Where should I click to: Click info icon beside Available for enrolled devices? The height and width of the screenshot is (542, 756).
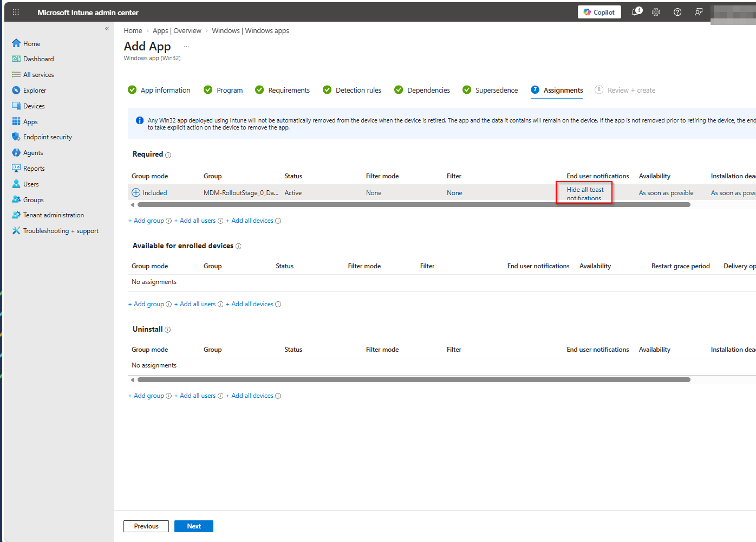238,246
